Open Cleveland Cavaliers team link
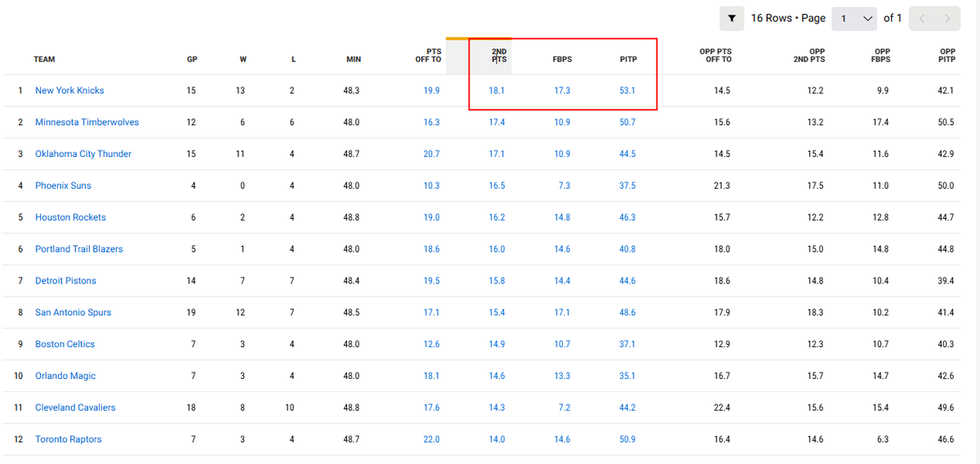This screenshot has height=464, width=980. [x=75, y=408]
